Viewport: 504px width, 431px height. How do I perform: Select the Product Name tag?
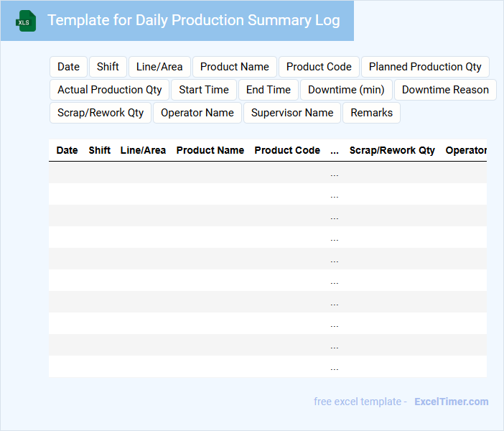234,67
